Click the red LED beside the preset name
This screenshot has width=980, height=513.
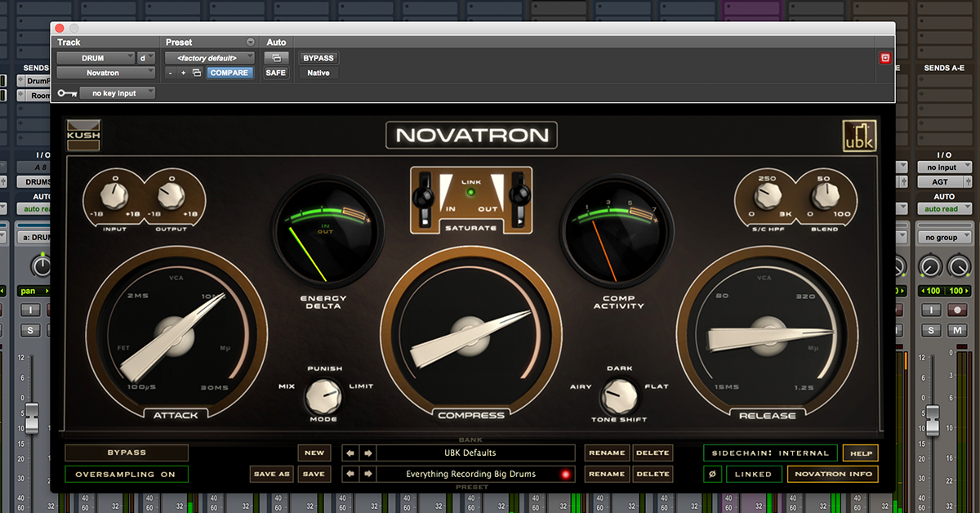[x=564, y=474]
